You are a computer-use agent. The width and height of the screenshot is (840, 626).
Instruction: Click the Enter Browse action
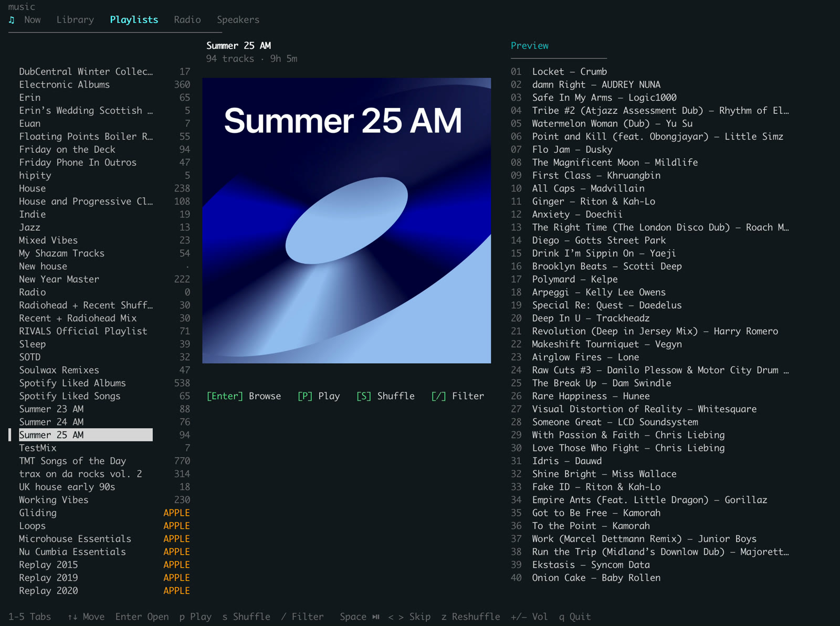tap(244, 396)
